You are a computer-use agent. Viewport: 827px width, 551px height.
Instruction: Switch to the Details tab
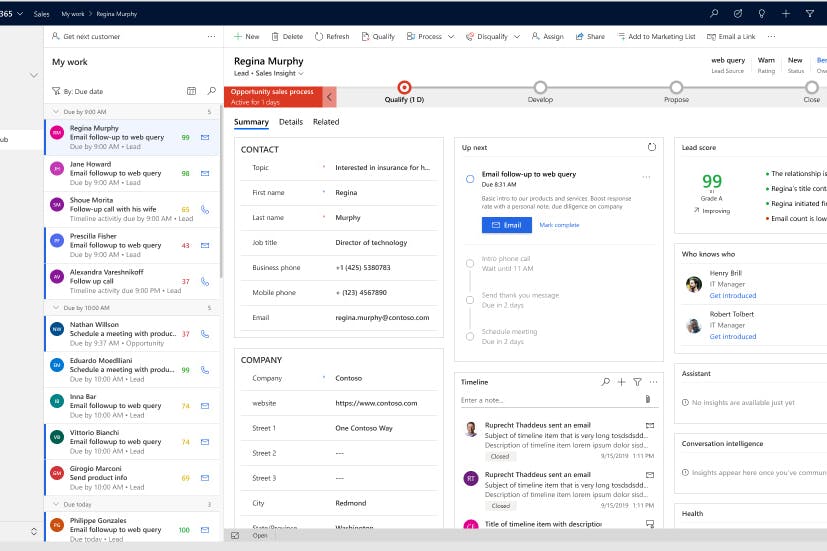(x=291, y=122)
